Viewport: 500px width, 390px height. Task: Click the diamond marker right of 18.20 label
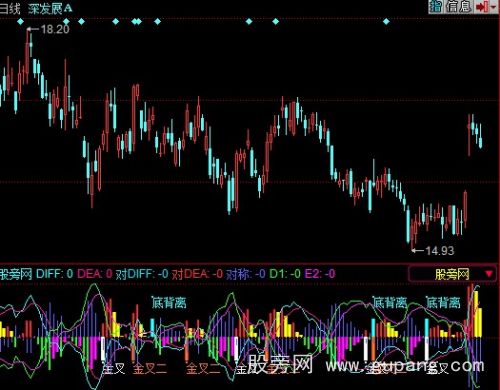click(66, 22)
